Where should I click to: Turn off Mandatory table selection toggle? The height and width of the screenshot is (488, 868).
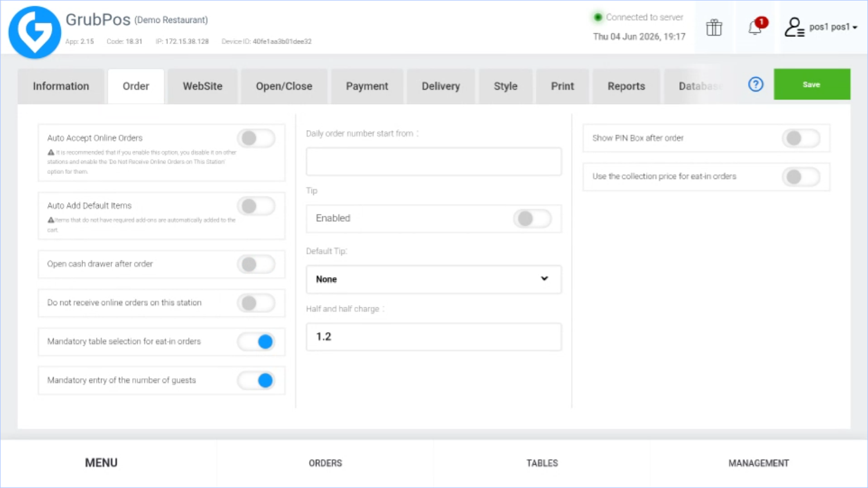(x=256, y=341)
